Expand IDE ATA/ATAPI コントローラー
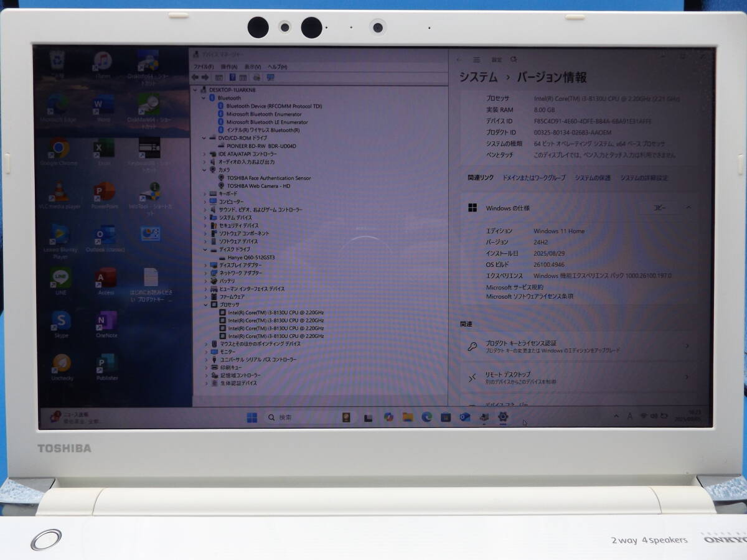 pyautogui.click(x=204, y=154)
